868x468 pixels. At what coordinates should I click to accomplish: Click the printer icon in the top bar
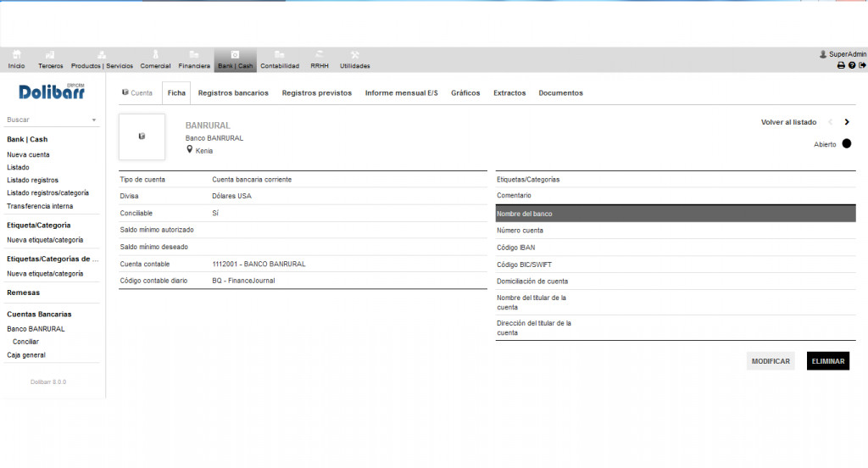[x=841, y=65]
